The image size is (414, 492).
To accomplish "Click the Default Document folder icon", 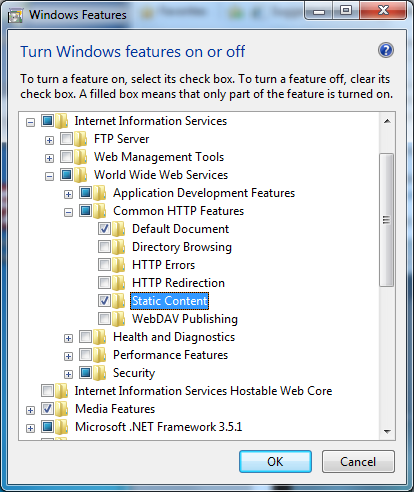I will [119, 229].
